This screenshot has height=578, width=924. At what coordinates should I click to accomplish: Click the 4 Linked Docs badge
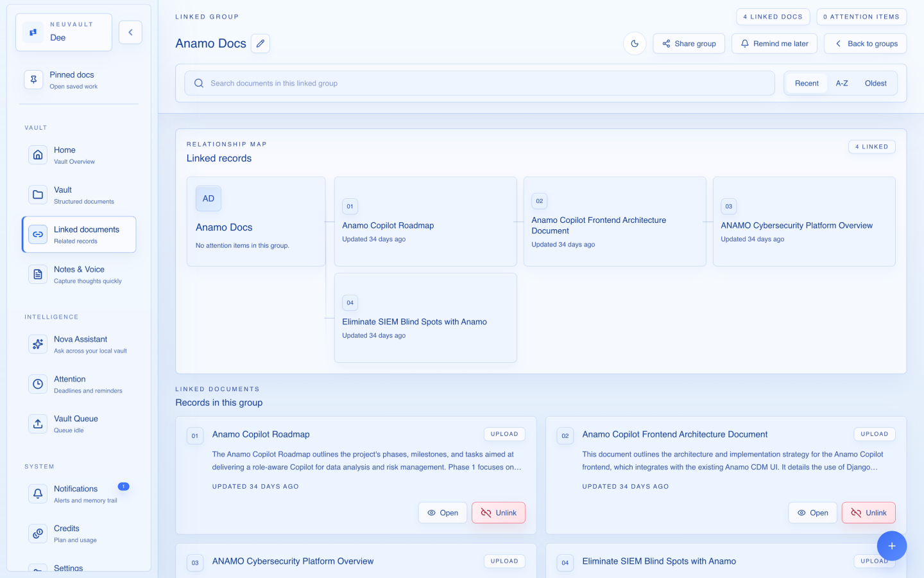click(x=773, y=17)
